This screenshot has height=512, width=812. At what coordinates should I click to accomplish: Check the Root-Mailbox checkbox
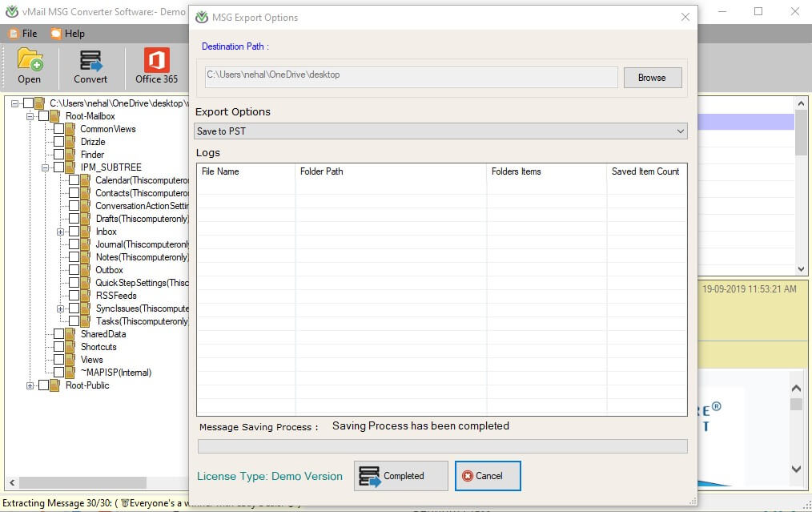point(43,116)
